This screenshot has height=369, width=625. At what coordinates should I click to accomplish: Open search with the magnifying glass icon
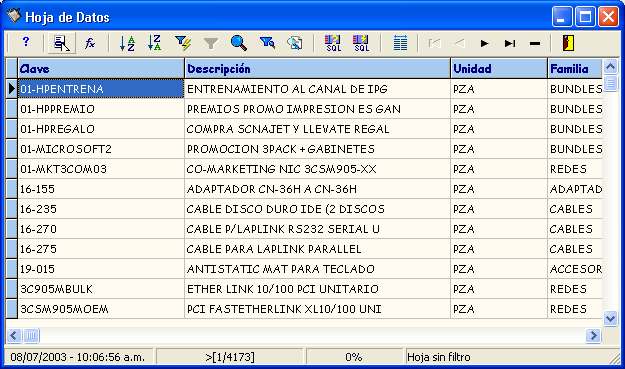tap(238, 43)
